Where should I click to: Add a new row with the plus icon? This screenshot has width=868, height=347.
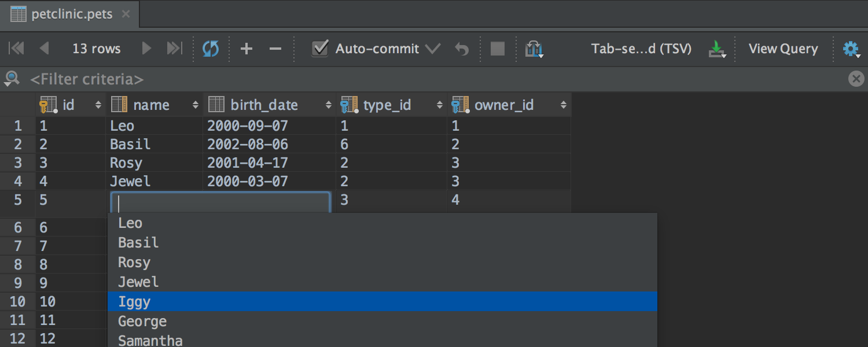coord(247,49)
